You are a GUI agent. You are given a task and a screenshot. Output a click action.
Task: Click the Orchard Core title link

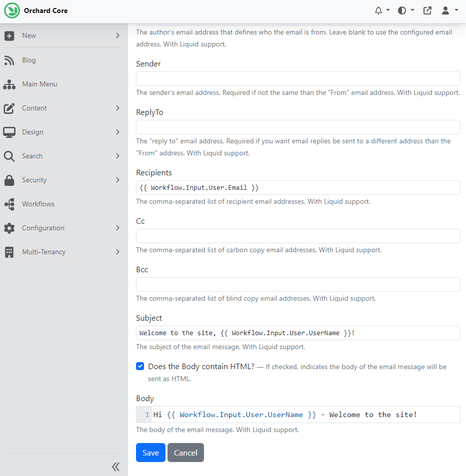[46, 10]
